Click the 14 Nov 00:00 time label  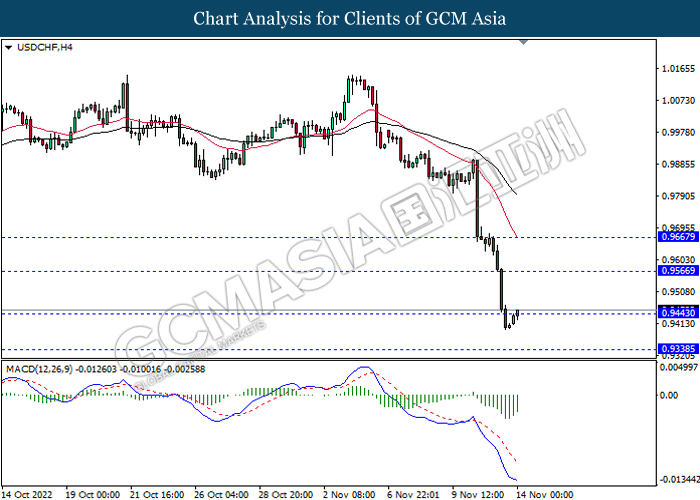[x=544, y=495]
